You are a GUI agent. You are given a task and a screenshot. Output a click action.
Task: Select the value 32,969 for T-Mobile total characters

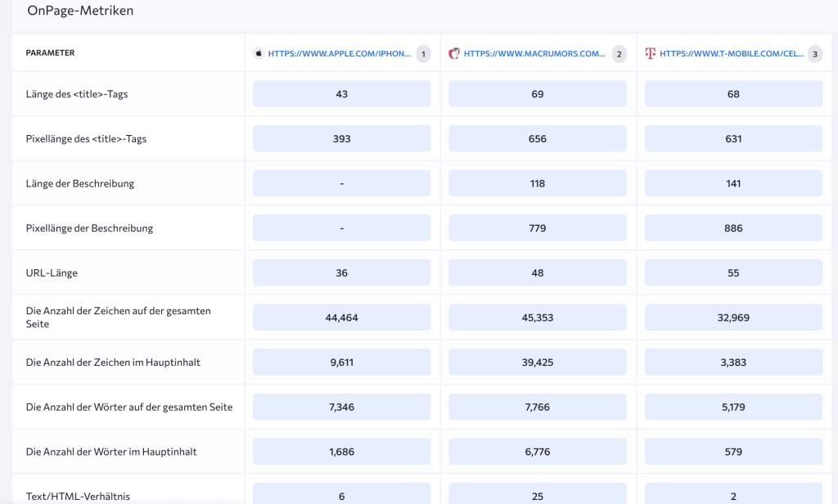click(733, 317)
